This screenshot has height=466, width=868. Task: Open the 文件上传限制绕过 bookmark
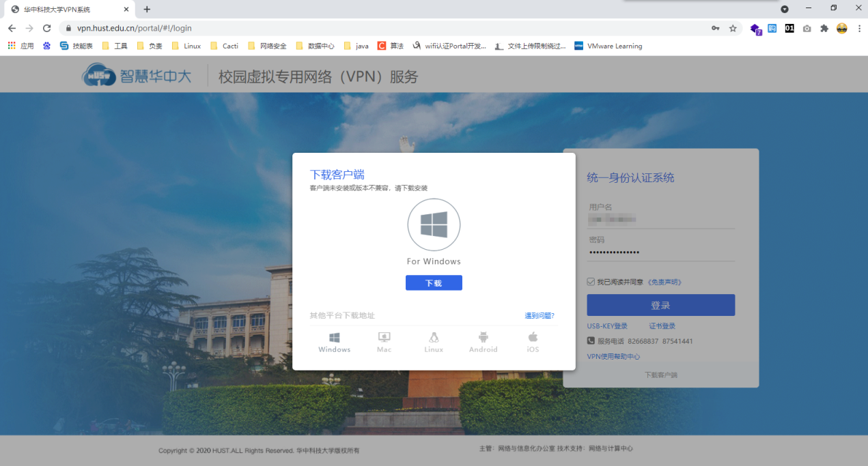click(531, 46)
